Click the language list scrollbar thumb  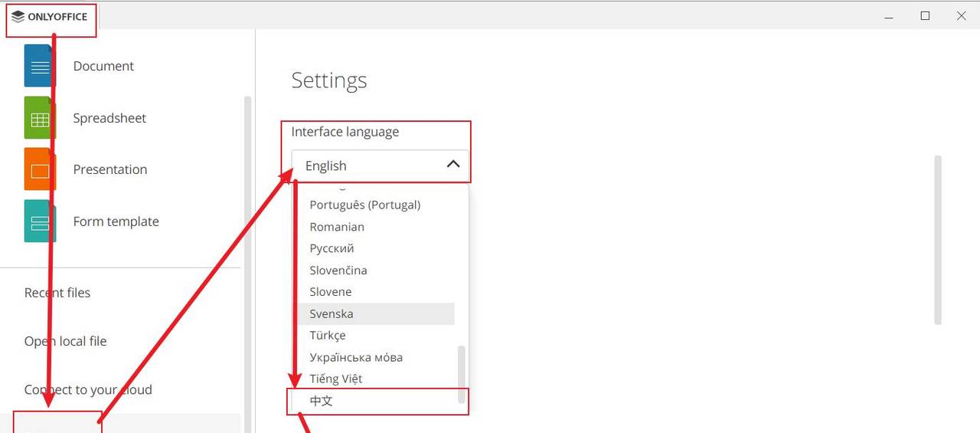click(461, 373)
